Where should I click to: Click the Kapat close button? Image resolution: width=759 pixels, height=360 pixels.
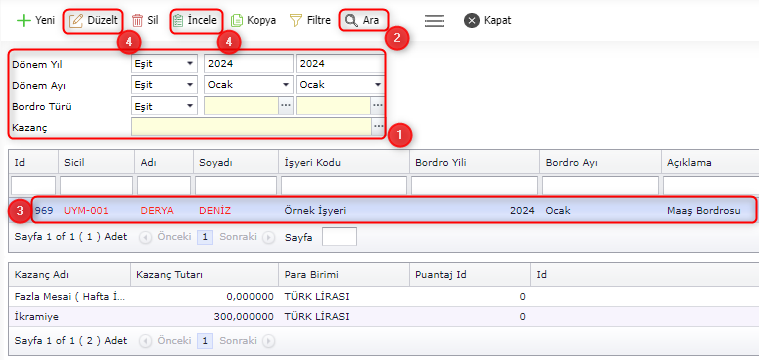[487, 21]
